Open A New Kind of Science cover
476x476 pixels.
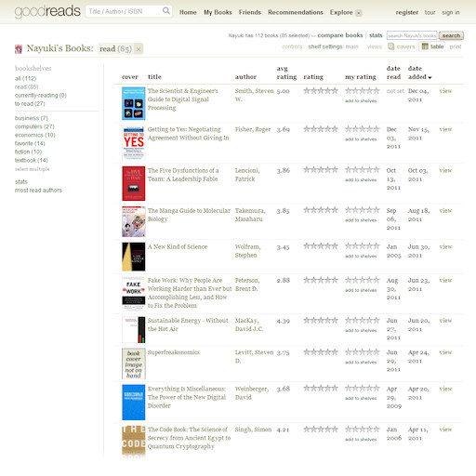point(134,257)
